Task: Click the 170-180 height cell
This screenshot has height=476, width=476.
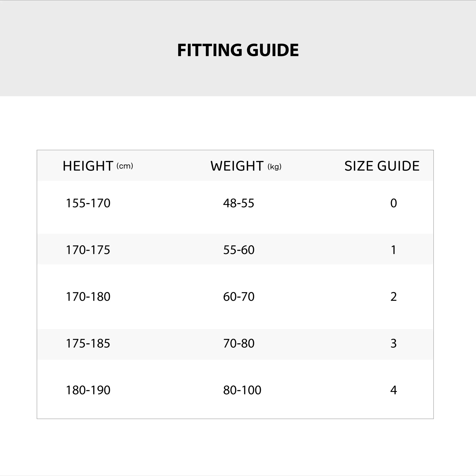Action: point(88,296)
